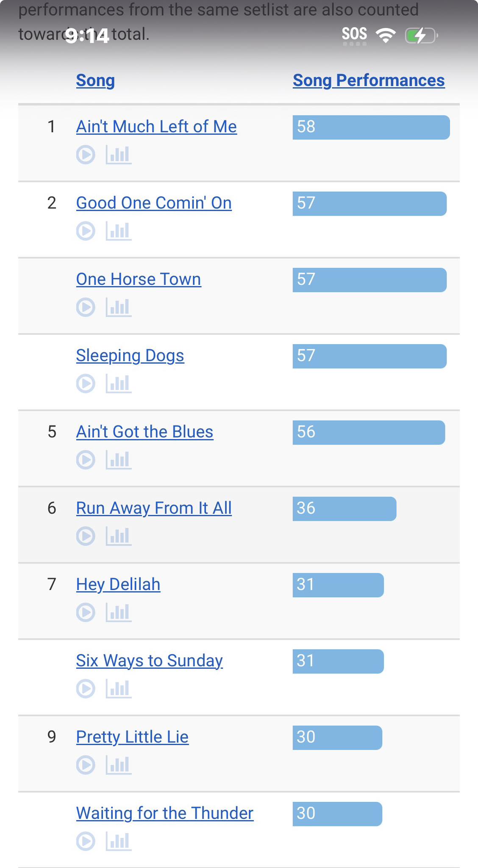The image size is (478, 868).
Task: Select the 36 performances bar
Action: (345, 509)
